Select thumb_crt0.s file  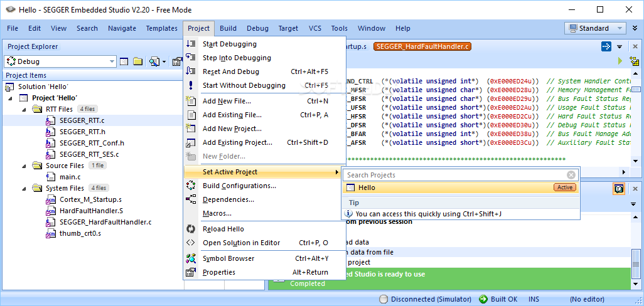point(80,233)
